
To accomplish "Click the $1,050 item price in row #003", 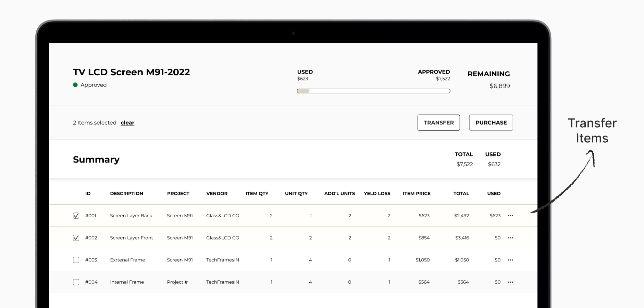I will coord(422,260).
